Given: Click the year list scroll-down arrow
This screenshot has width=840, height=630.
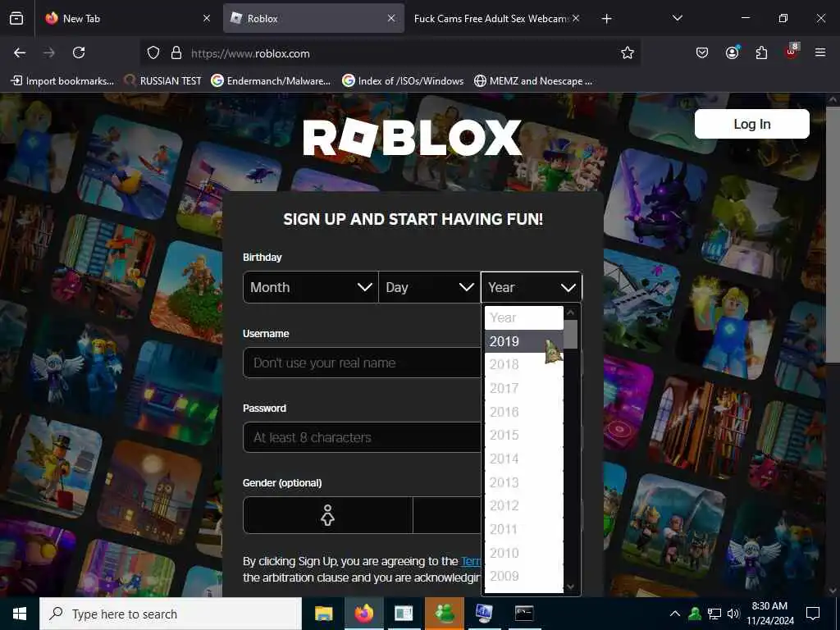Looking at the screenshot, I should point(571,587).
